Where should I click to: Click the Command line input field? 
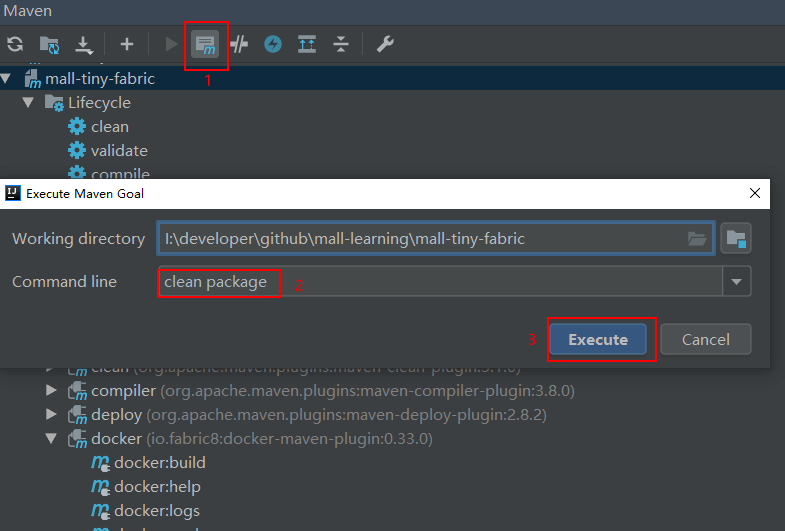(440, 282)
